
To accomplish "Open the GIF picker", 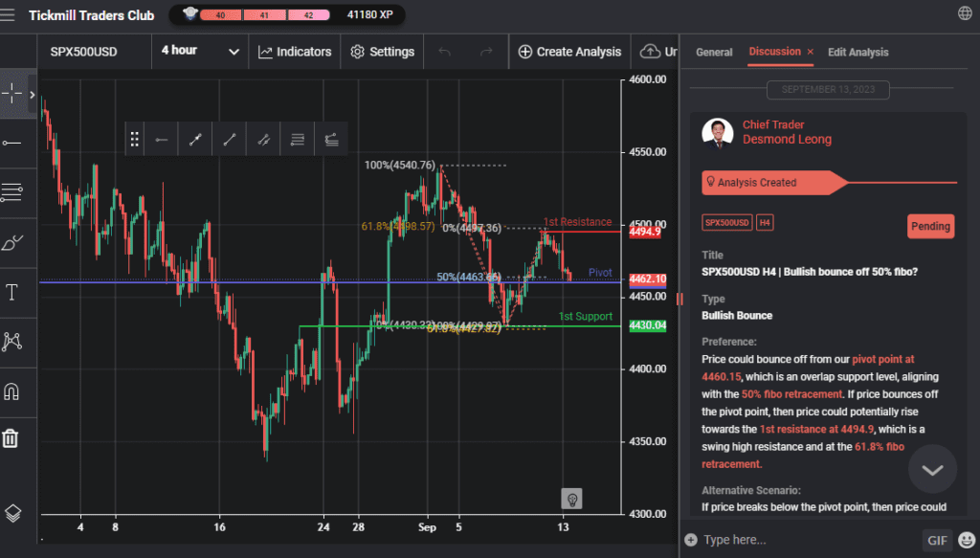I will [x=937, y=540].
